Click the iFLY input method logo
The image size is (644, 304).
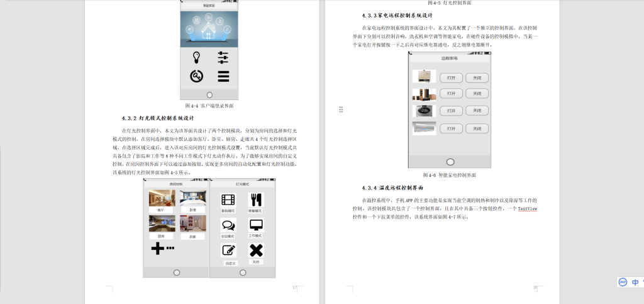click(x=623, y=282)
